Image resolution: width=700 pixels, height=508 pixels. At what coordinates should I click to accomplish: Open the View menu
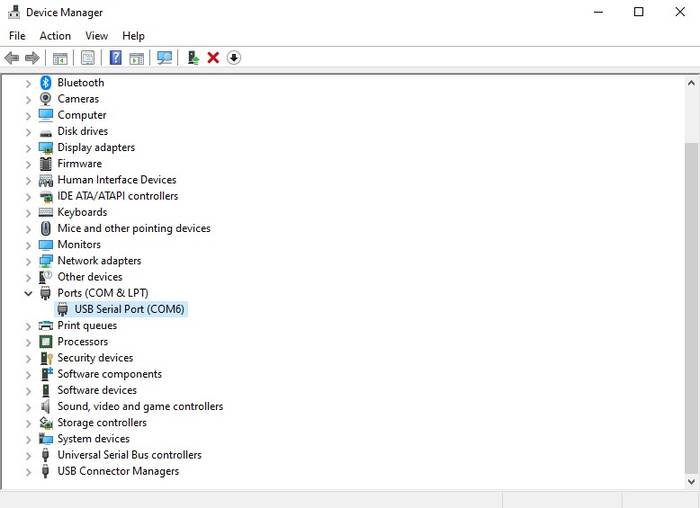(x=96, y=36)
